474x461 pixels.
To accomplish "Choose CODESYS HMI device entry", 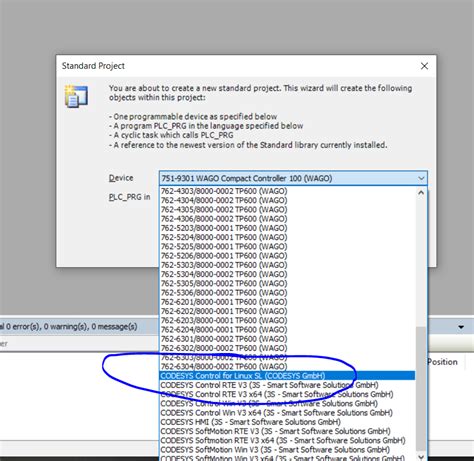I will point(287,422).
